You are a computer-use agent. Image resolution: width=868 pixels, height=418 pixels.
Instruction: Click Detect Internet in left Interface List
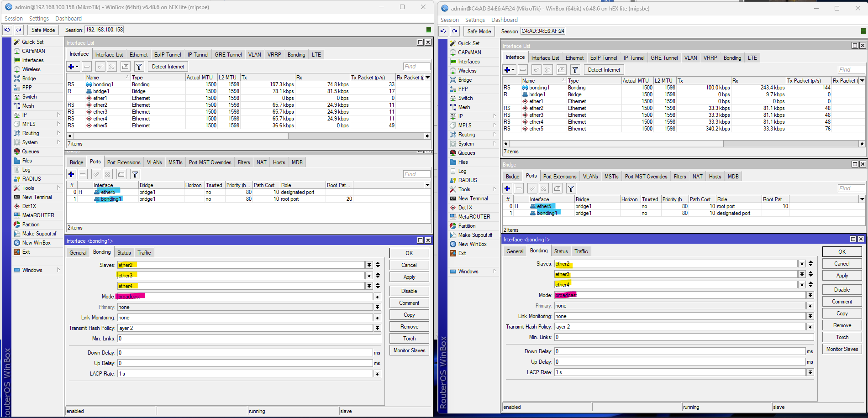[x=168, y=67]
